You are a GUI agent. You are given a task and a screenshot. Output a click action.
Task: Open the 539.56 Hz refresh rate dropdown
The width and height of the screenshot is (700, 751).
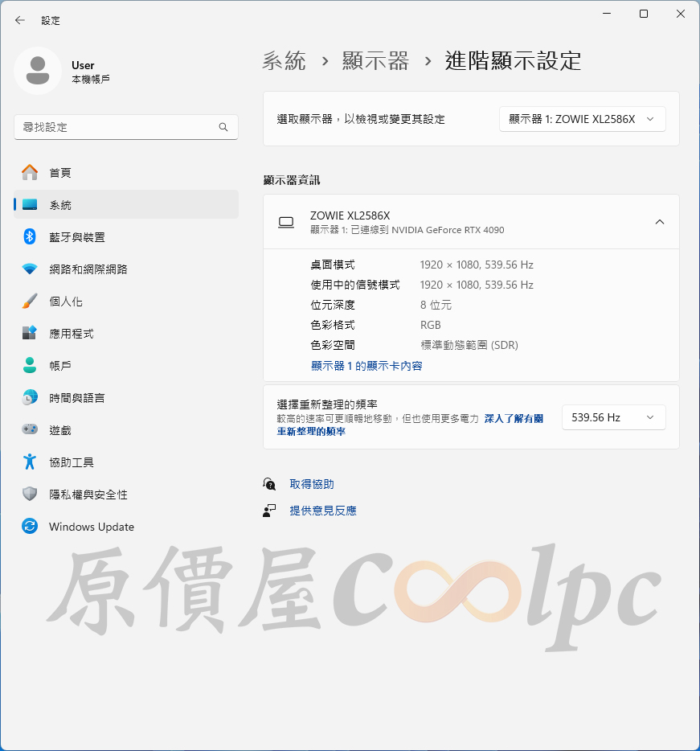coord(613,417)
